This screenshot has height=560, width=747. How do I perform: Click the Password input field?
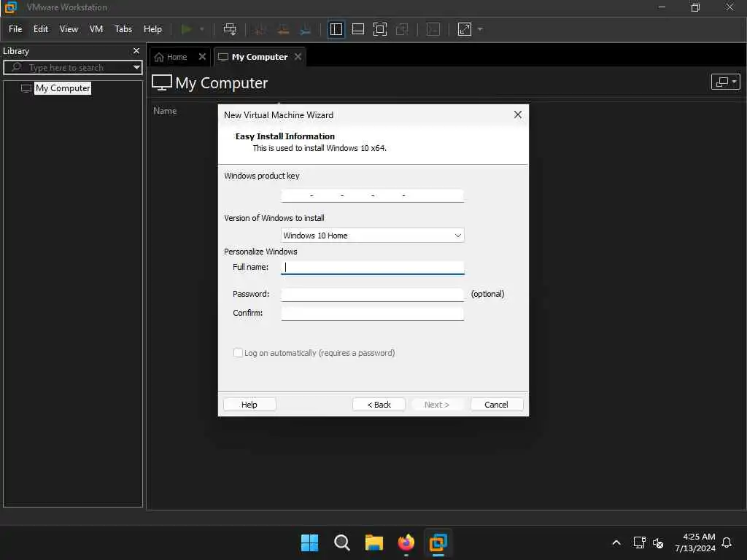point(372,295)
